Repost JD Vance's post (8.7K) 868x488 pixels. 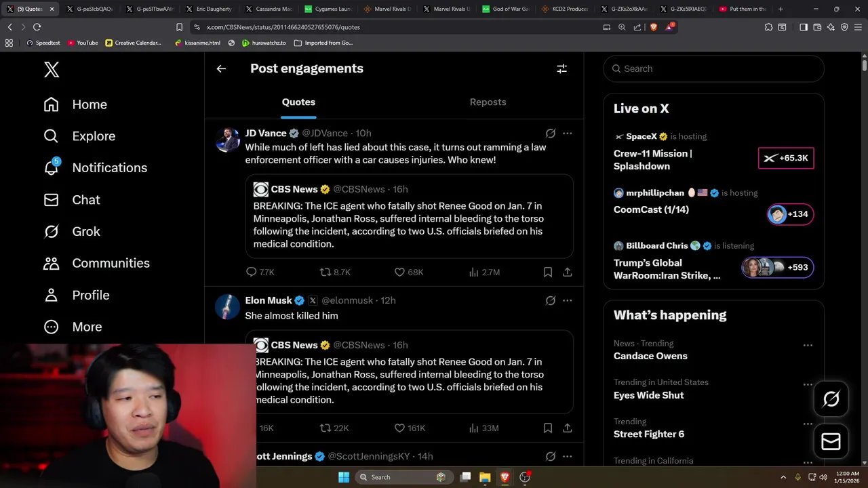pyautogui.click(x=335, y=272)
